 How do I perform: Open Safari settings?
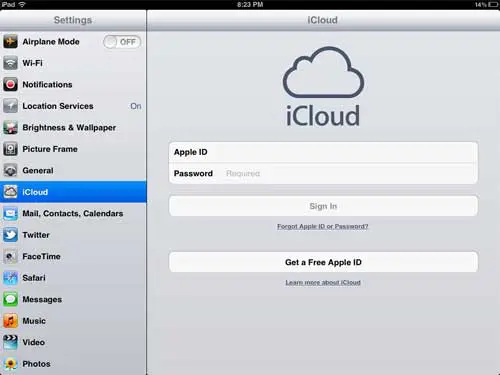(x=73, y=278)
